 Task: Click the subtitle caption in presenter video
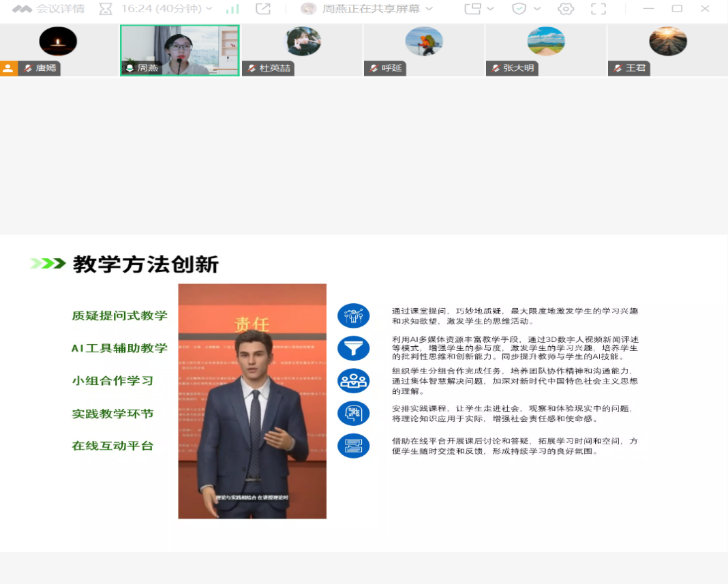pyautogui.click(x=252, y=497)
